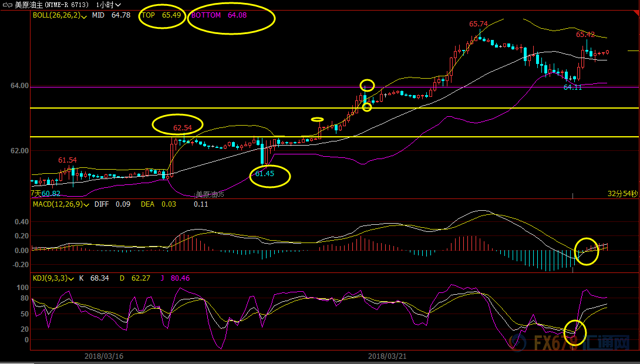Click the 2018/03/21 date marker

click(388, 356)
